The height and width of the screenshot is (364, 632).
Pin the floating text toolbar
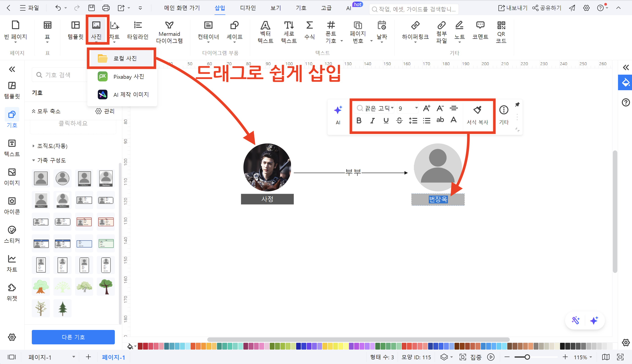coord(517,104)
